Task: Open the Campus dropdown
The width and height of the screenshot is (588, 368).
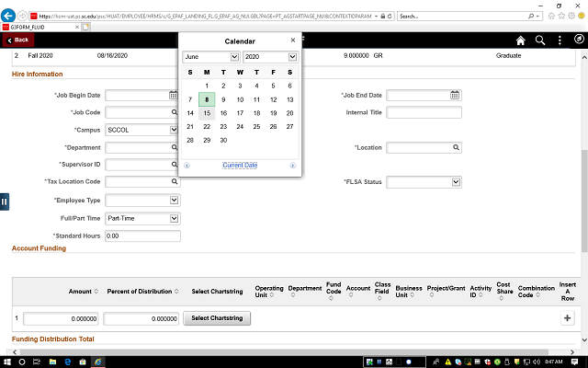Action: 174,130
